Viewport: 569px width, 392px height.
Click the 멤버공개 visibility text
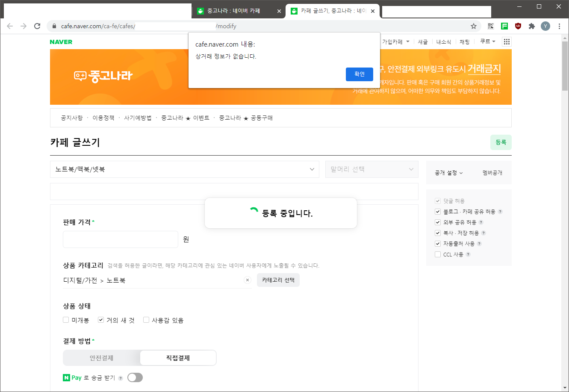click(492, 173)
